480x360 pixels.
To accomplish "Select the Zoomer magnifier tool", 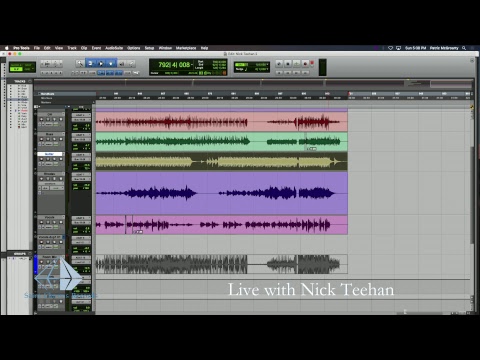I will [80, 63].
